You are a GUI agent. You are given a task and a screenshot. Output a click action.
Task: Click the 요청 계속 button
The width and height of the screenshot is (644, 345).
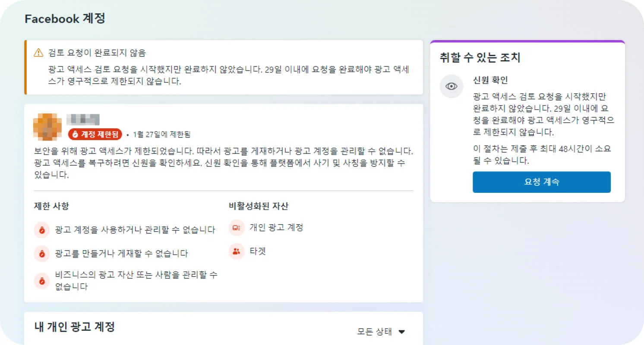click(x=542, y=182)
